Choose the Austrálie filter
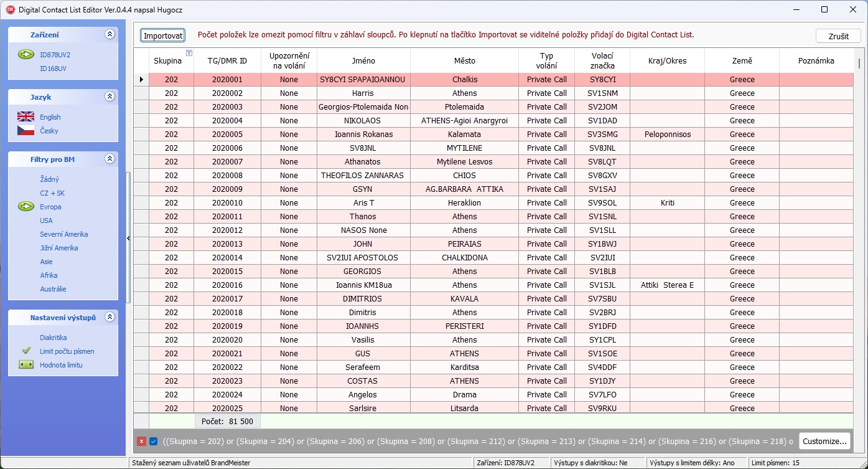Image resolution: width=868 pixels, height=469 pixels. pyautogui.click(x=53, y=288)
